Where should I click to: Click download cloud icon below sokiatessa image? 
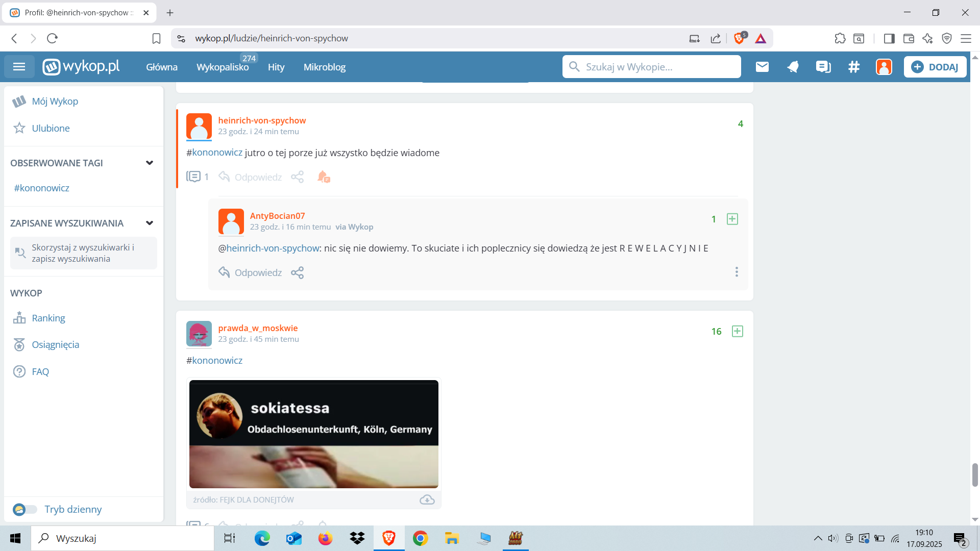click(427, 499)
